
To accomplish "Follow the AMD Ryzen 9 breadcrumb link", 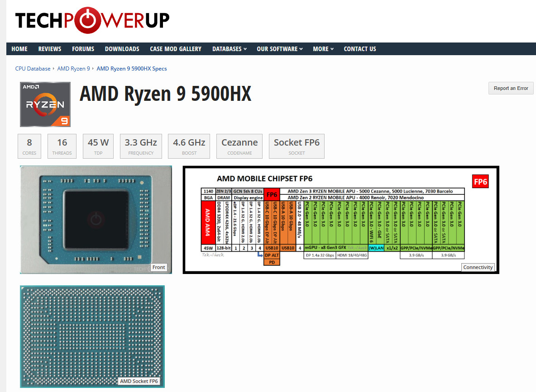I will click(x=73, y=69).
